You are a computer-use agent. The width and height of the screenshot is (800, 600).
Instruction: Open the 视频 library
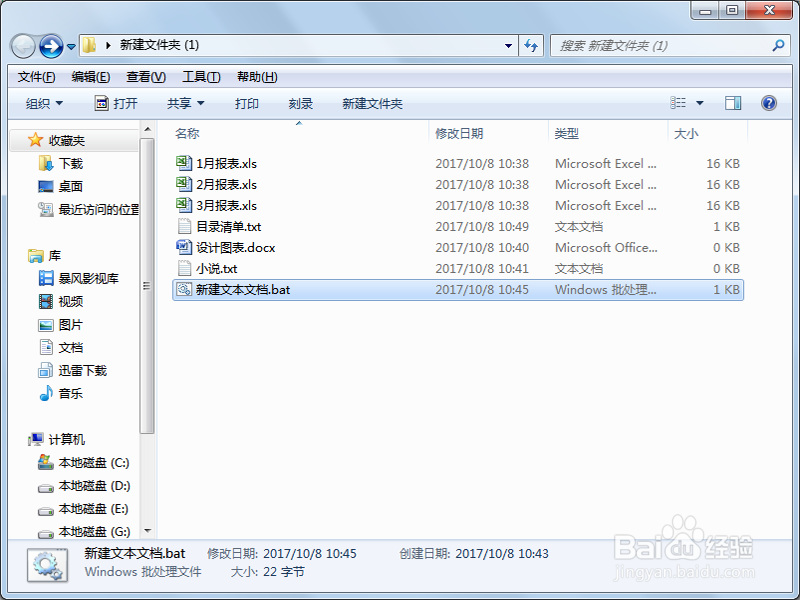pyautogui.click(x=70, y=301)
